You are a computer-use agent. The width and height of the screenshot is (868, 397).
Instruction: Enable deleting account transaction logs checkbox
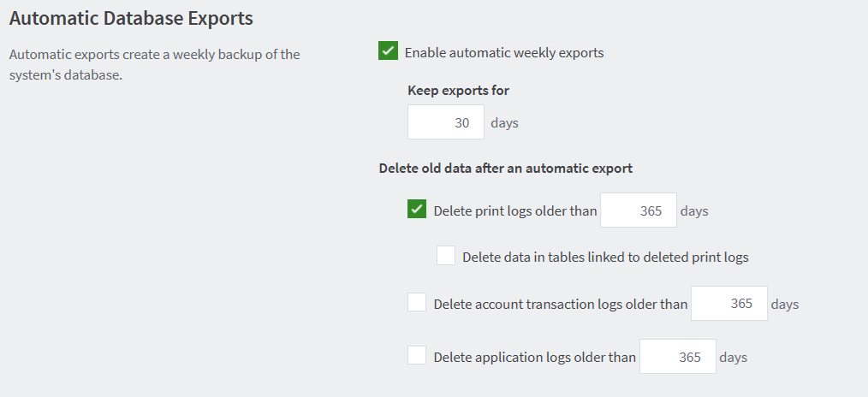click(418, 303)
